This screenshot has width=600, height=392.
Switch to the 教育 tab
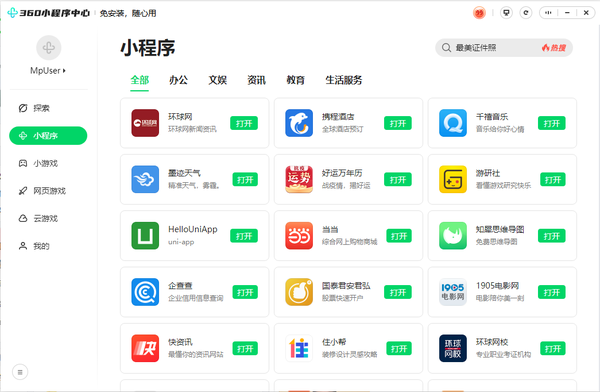295,80
